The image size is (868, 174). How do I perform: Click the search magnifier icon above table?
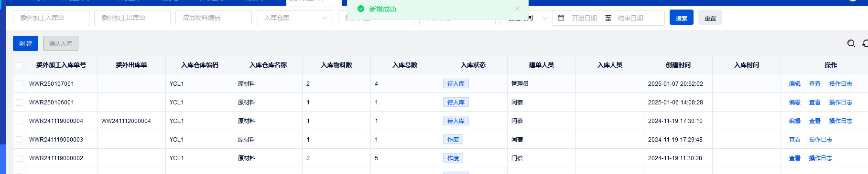pos(851,43)
